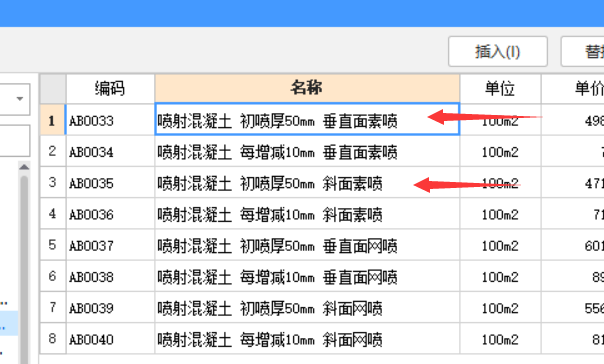Select code cell AB0039
The width and height of the screenshot is (604, 364).
pos(110,308)
